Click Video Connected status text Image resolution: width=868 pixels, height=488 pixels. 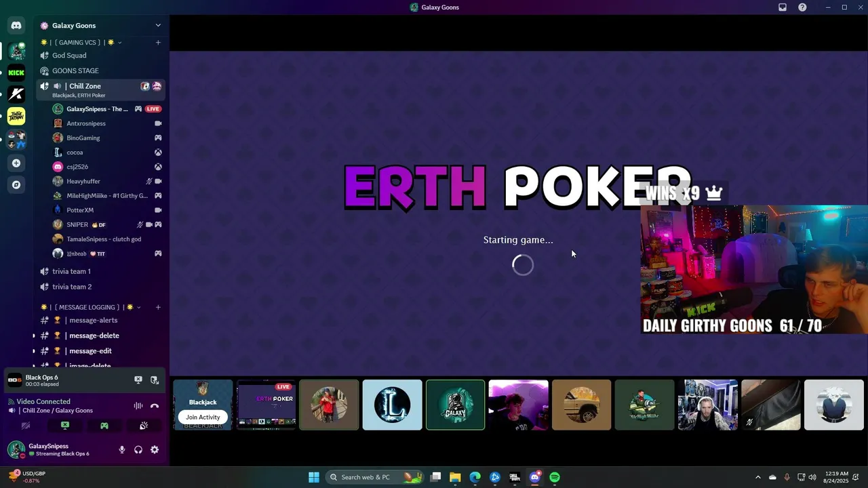pos(43,401)
